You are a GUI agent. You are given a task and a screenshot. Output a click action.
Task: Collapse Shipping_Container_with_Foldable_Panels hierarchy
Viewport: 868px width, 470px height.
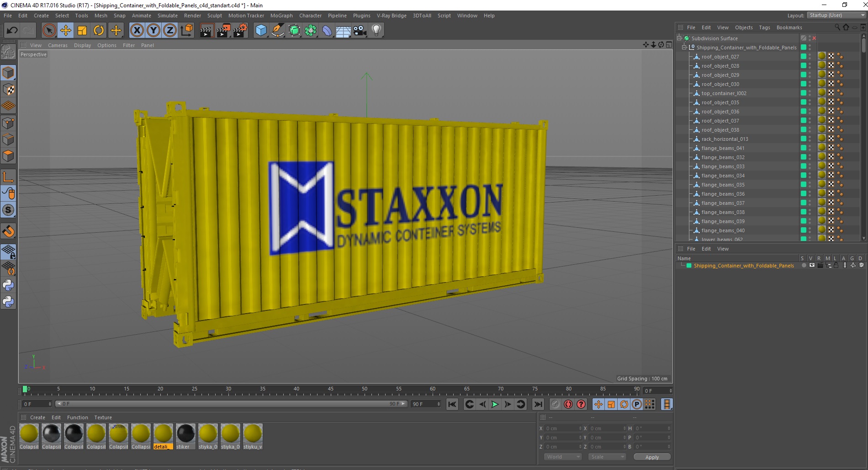tap(684, 48)
